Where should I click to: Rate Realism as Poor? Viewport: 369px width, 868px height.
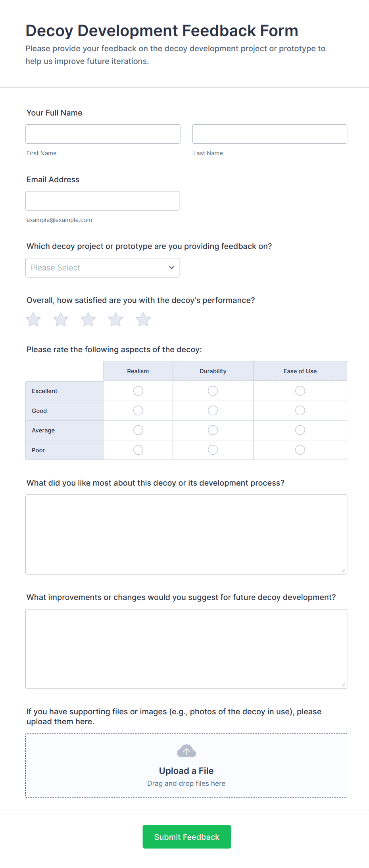(x=138, y=450)
